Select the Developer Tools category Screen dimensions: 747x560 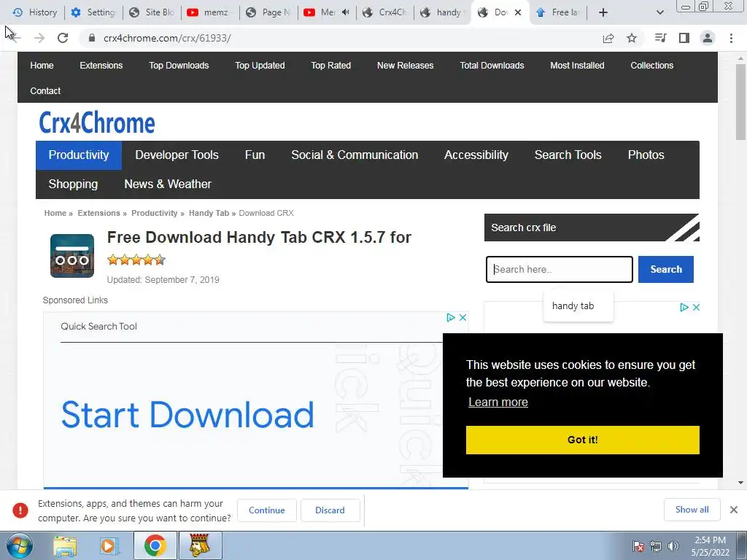coord(177,155)
